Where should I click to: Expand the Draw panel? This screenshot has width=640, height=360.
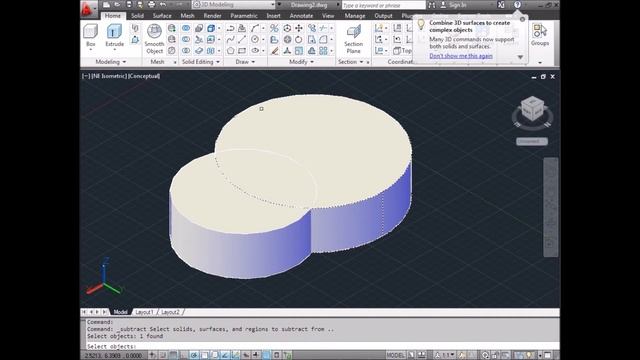(245, 62)
